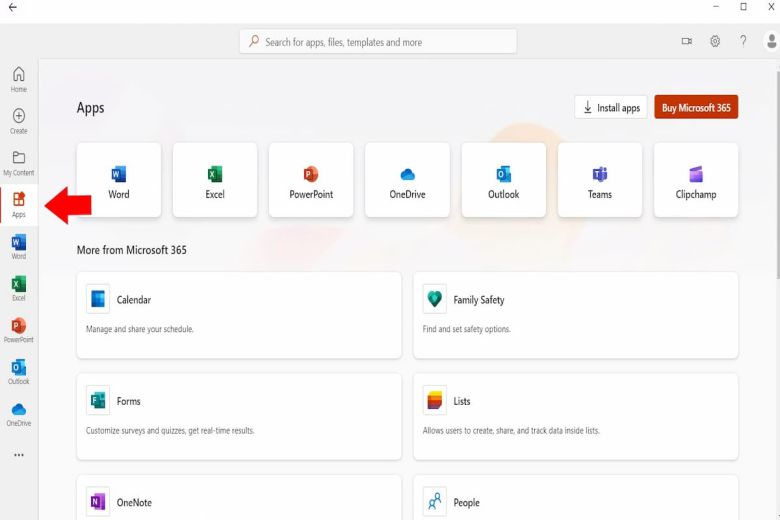Viewport: 780px width, 520px height.
Task: Open Word from the left sidebar
Action: [18, 248]
